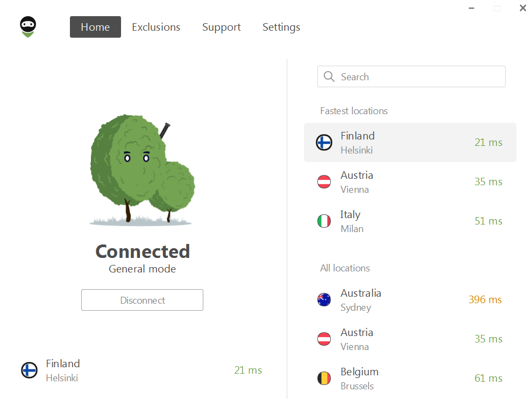
Task: Open the Settings tab
Action: click(281, 27)
